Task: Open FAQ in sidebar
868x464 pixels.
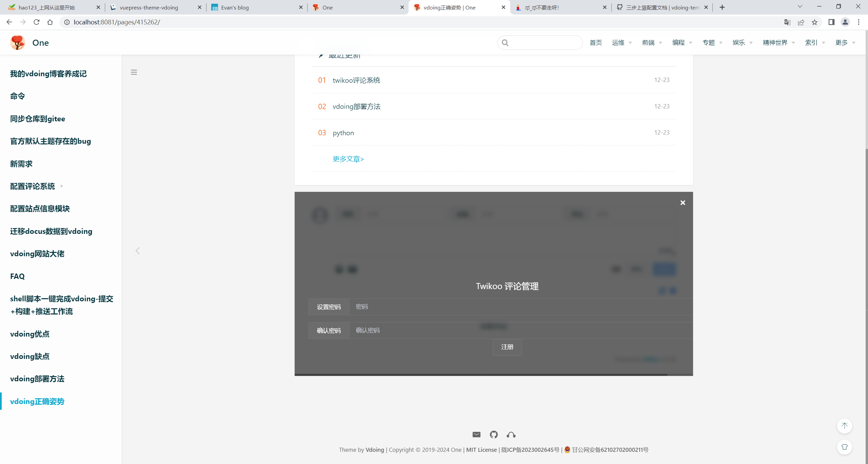Action: pos(17,276)
